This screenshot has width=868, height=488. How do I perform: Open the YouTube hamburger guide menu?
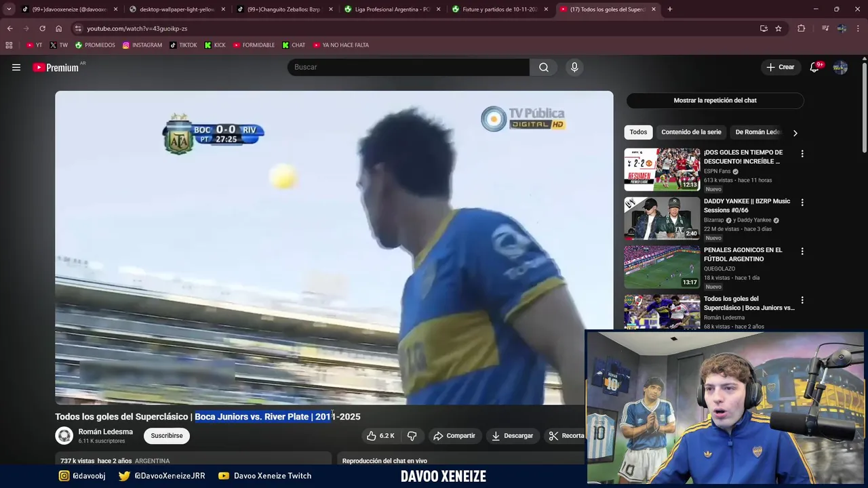tap(16, 67)
